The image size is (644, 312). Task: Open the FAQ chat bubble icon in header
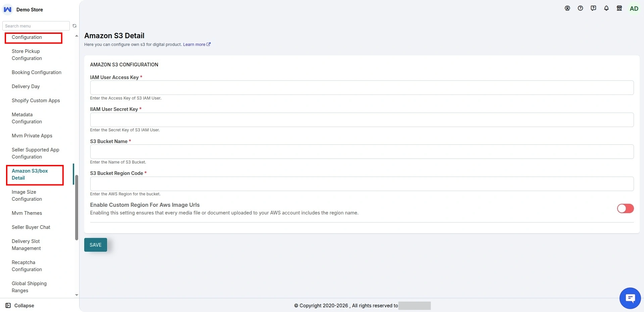(593, 8)
